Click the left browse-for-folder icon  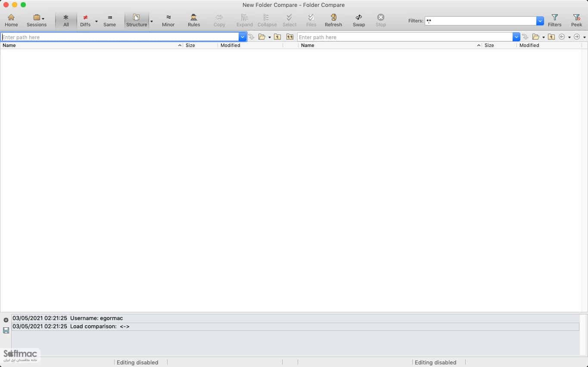[x=261, y=37]
